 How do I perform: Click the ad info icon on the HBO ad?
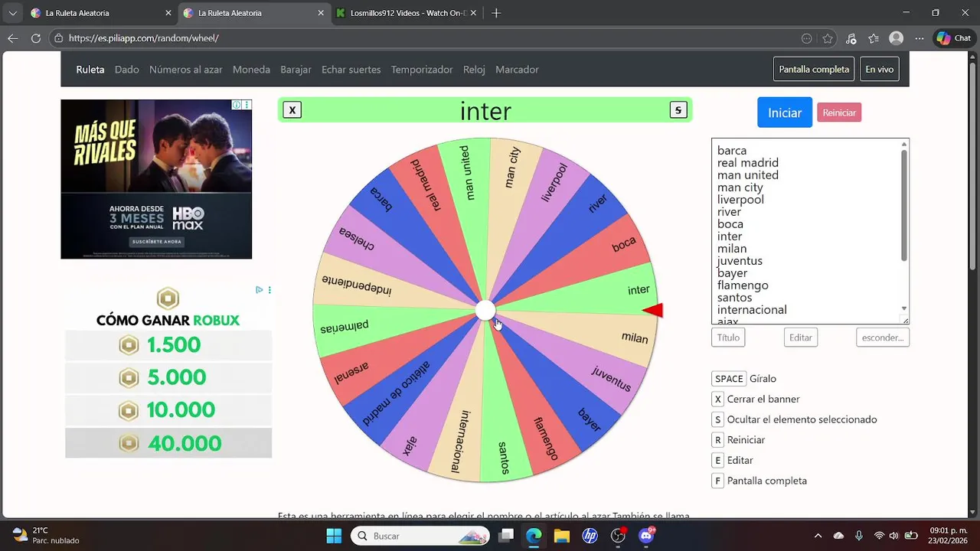click(x=237, y=105)
